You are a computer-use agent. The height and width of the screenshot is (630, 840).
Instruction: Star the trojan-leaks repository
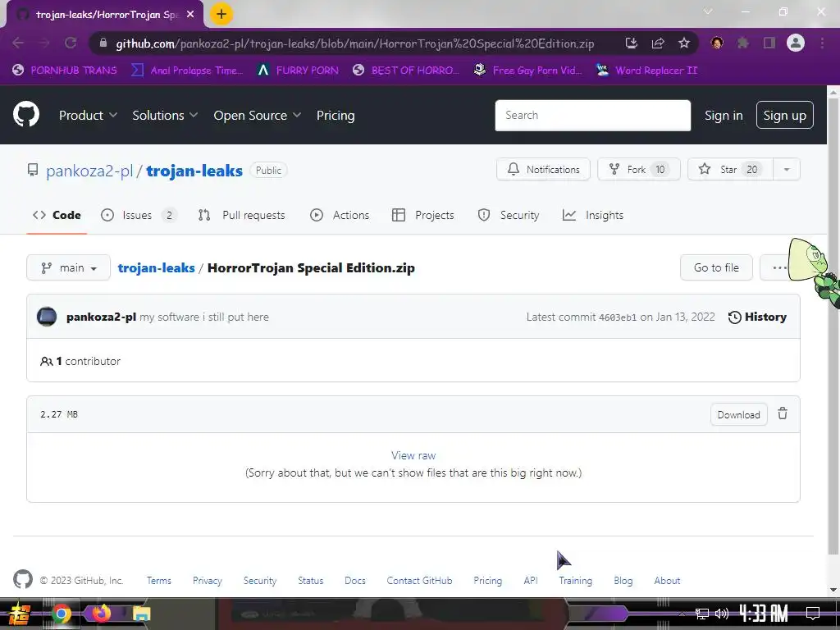[730, 169]
